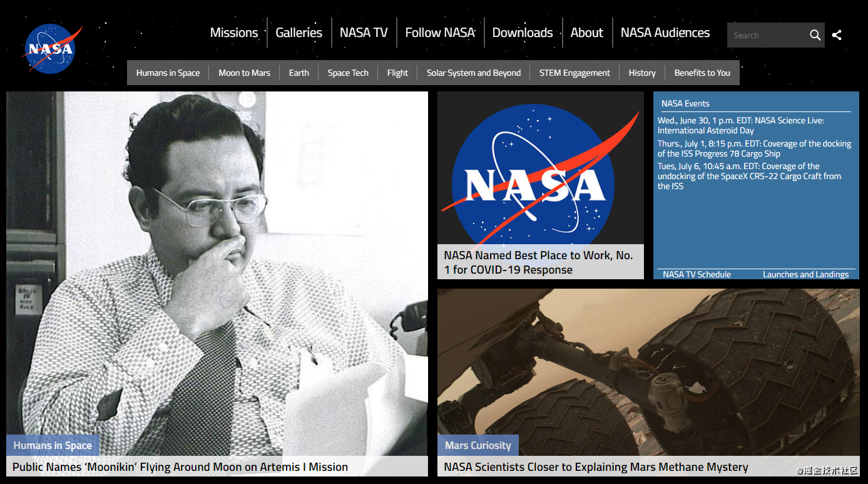
Task: Open 'Public Names Moonikin' article headline
Action: 180,466
